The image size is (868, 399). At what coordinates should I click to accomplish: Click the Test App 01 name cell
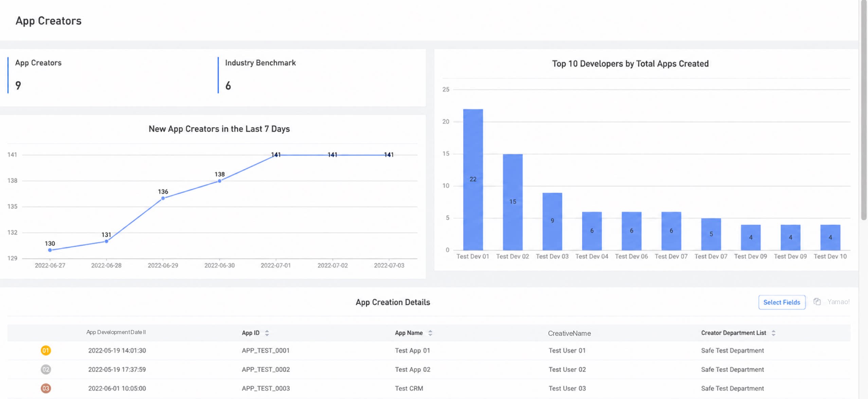412,350
